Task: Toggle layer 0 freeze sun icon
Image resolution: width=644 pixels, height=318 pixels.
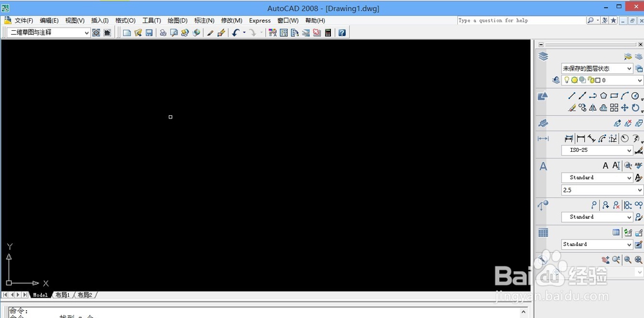Action: tap(574, 80)
